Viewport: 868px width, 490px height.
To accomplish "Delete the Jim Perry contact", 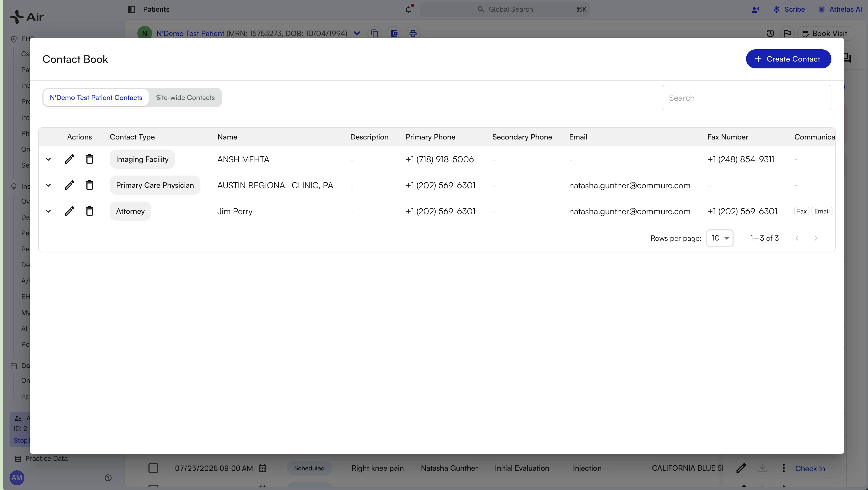I will click(x=89, y=211).
